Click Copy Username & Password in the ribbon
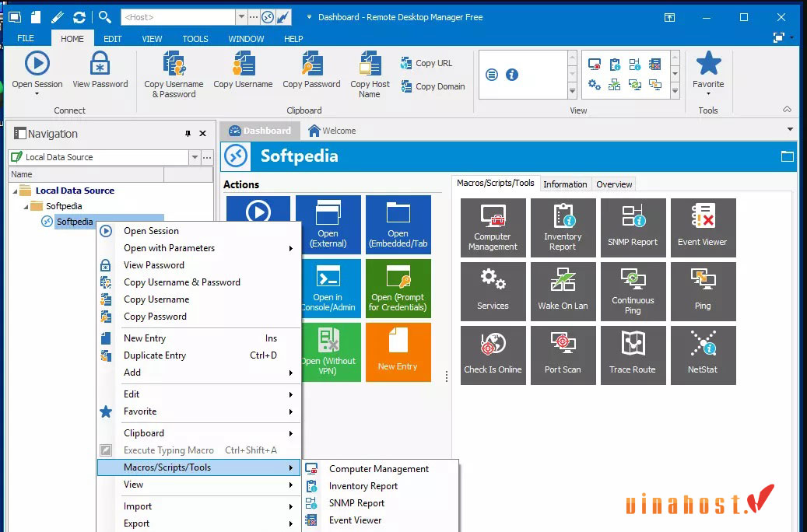 coord(174,75)
